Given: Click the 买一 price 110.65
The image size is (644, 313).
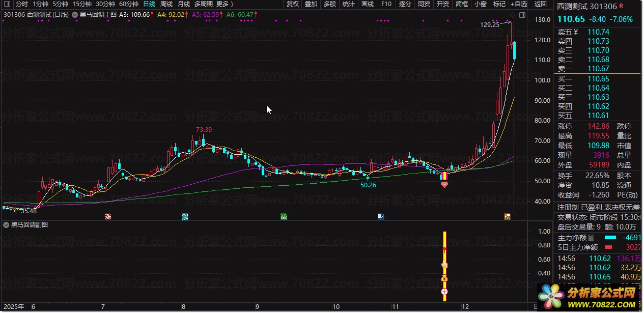Looking at the screenshot, I should pos(598,79).
